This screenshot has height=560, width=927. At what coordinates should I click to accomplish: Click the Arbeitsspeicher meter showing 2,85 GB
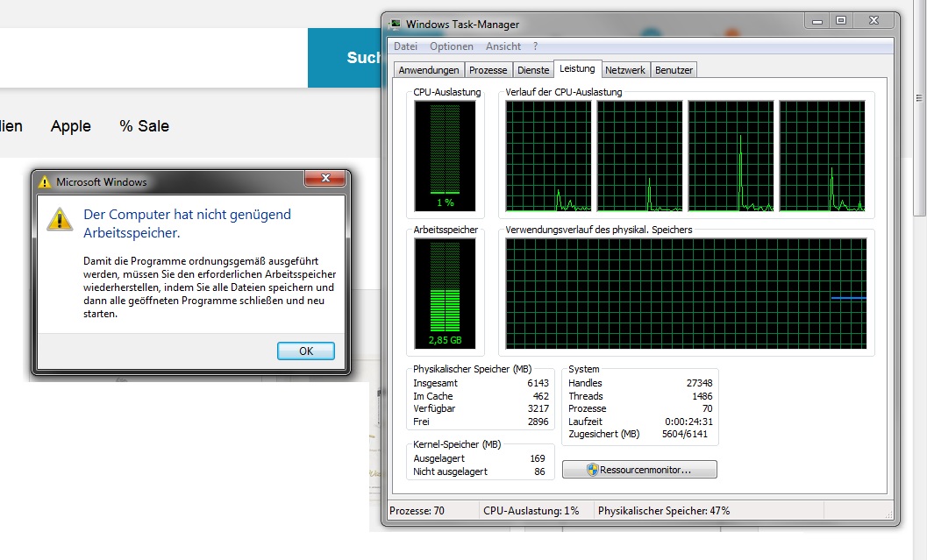[446, 294]
